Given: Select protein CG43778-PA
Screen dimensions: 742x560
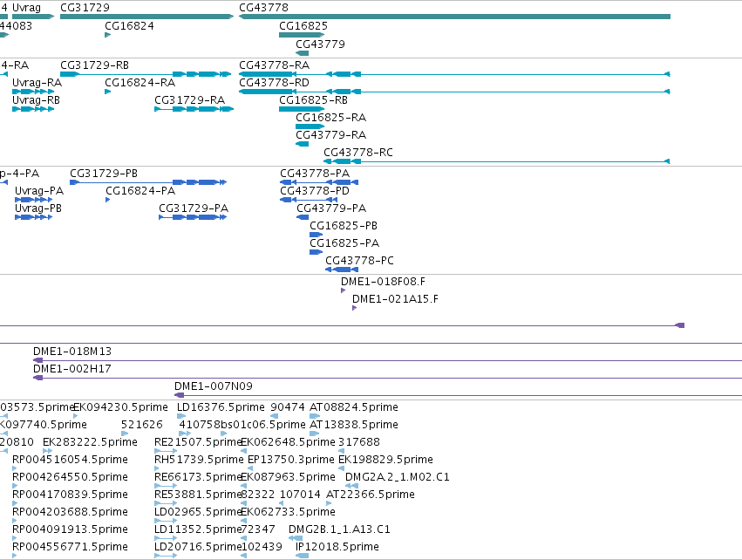Looking at the screenshot, I should 319,182.
